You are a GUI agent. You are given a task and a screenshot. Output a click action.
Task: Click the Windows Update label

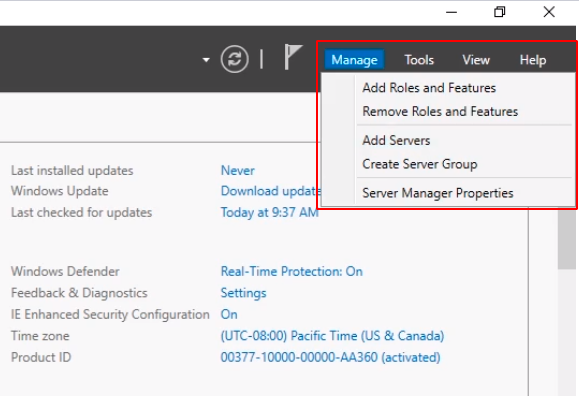pyautogui.click(x=59, y=191)
